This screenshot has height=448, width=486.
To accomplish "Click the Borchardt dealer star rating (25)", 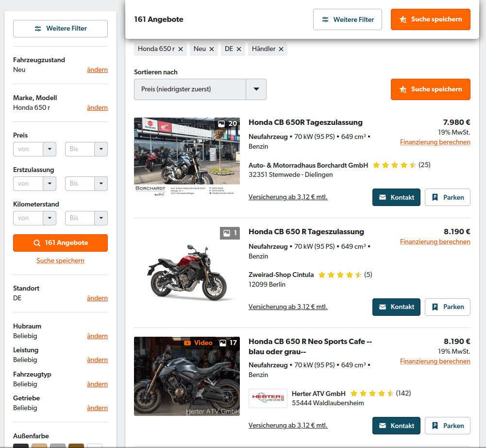I will (x=402, y=165).
